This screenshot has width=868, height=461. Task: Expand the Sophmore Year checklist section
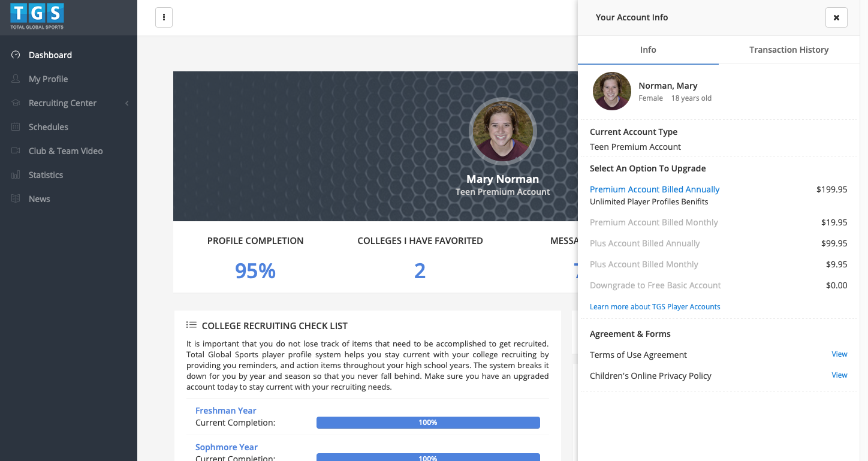click(226, 447)
